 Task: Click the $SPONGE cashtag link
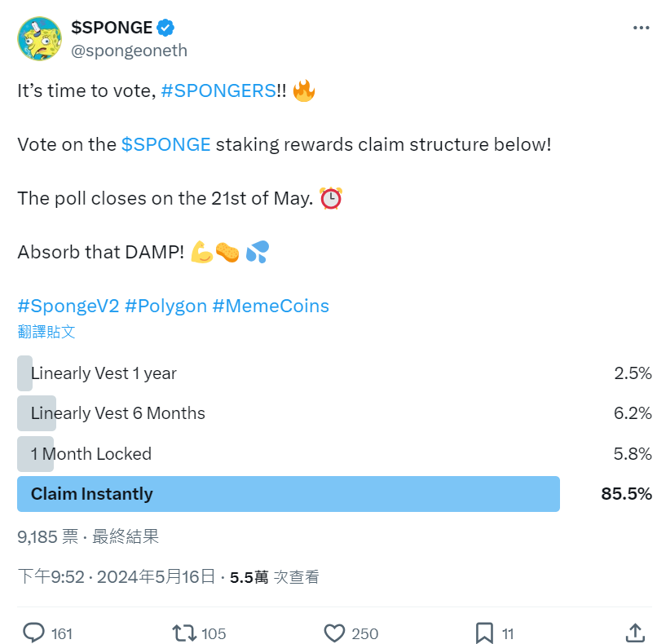[x=166, y=144]
